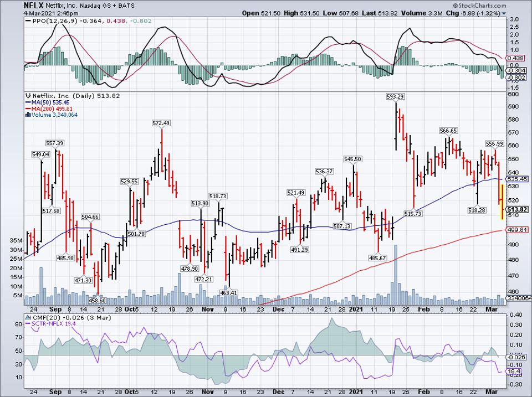Click the CMF(20) area icon in the legend
This screenshot has height=397, width=532.
click(28, 316)
